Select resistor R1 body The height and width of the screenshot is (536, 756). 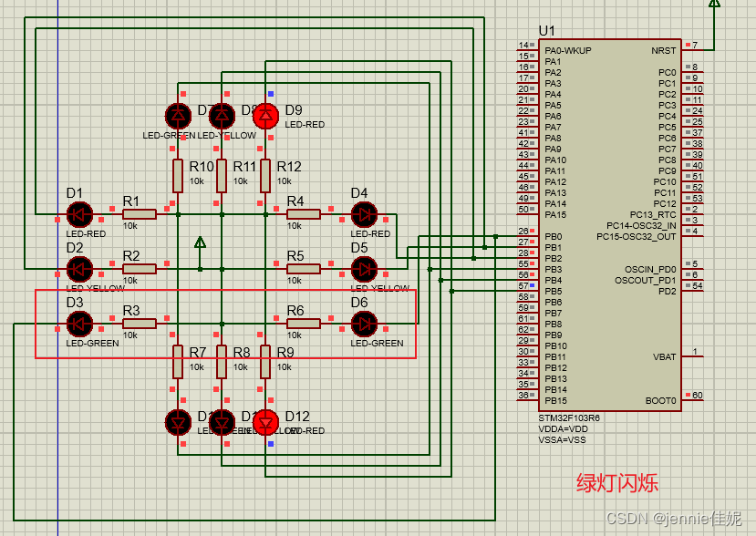click(x=140, y=214)
